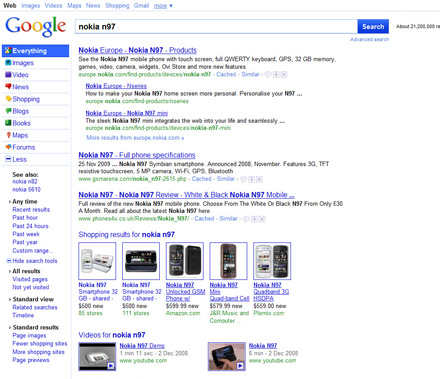
Task: Open Nokia Europe - Nokia N97 - Products result
Action: click(x=138, y=50)
